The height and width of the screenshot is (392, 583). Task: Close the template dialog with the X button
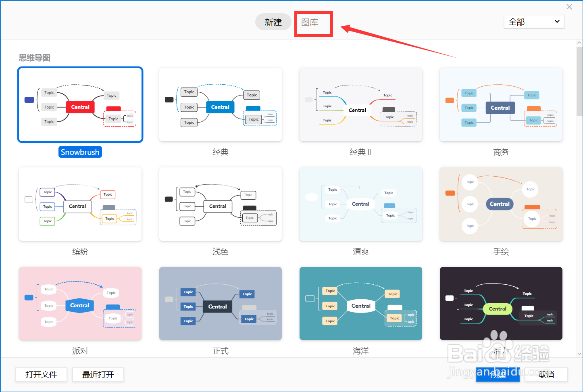(x=569, y=7)
